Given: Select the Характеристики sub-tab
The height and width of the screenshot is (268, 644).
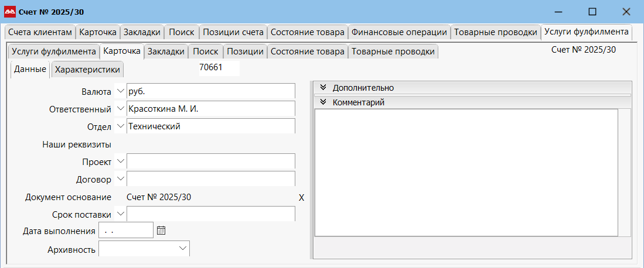Looking at the screenshot, I should coord(87,70).
